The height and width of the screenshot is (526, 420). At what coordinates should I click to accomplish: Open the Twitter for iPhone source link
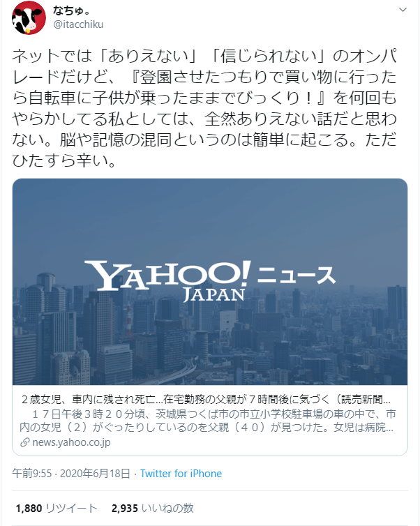click(181, 474)
